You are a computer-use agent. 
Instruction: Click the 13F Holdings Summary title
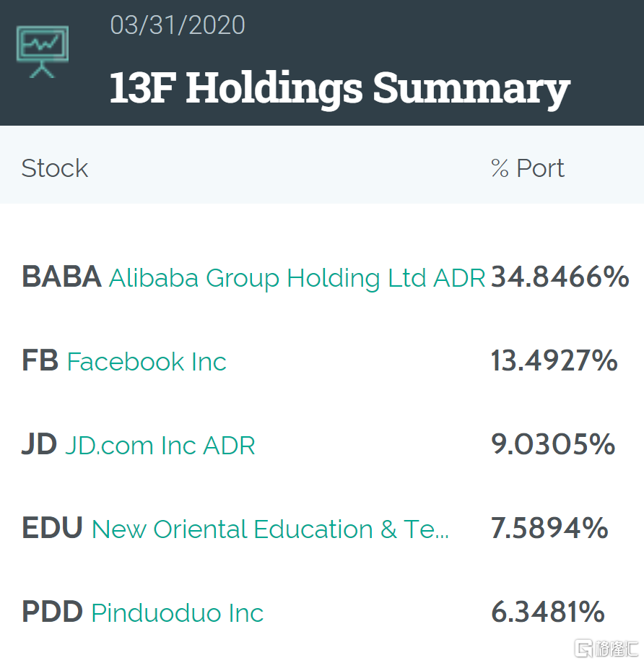click(x=339, y=88)
